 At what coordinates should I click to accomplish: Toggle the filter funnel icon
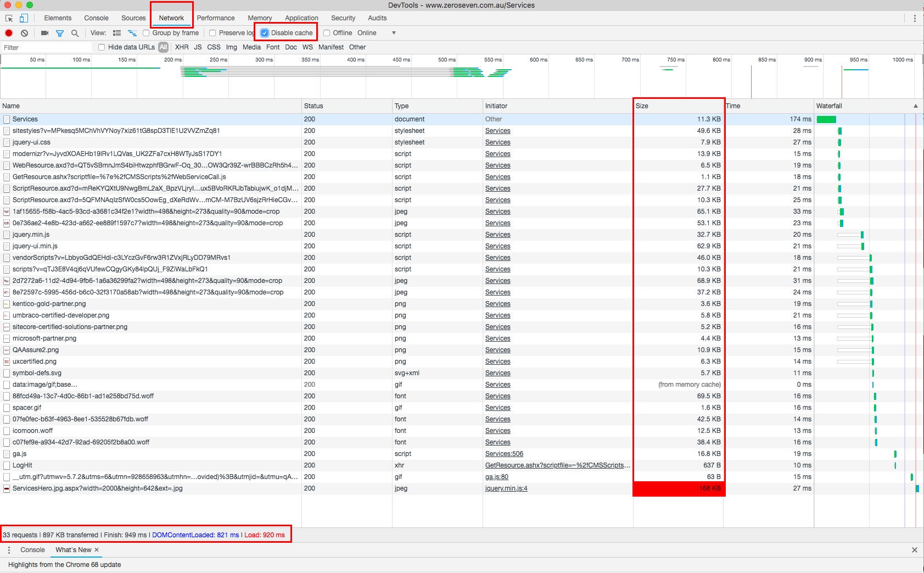click(x=60, y=33)
